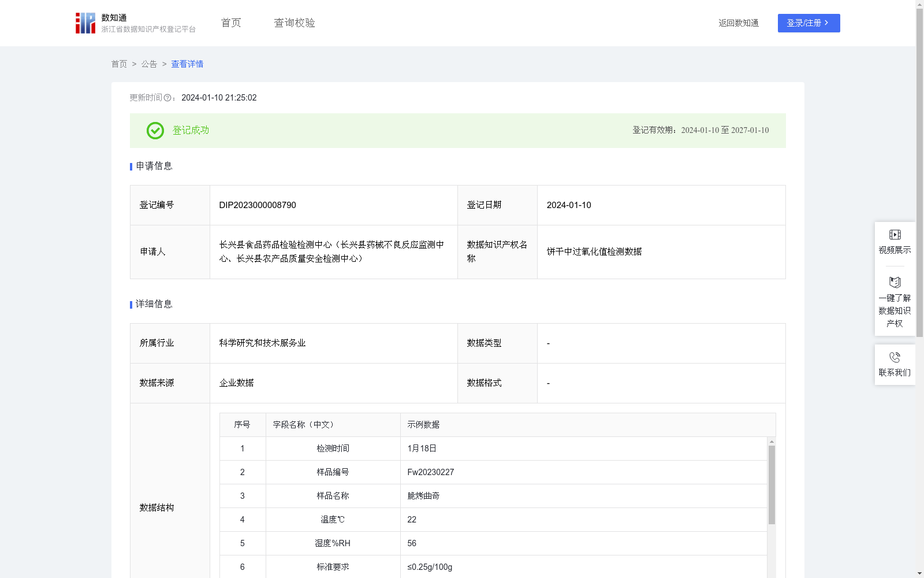Click the 登录/注册 button
The width and height of the screenshot is (924, 578).
[808, 23]
